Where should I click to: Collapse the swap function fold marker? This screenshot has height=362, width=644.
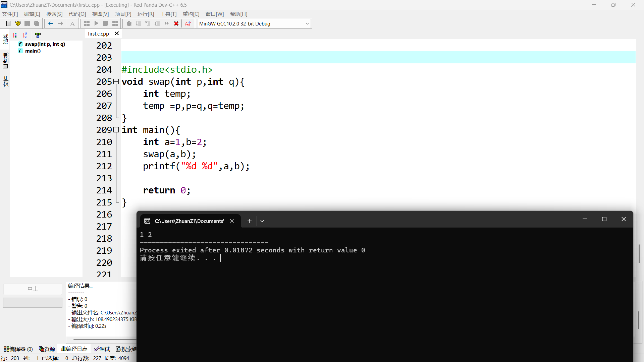click(116, 81)
